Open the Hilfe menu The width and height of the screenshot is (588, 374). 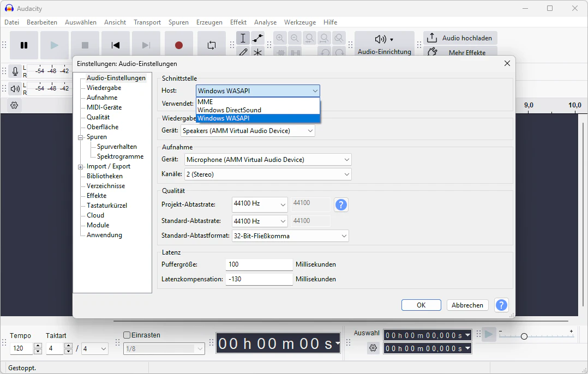point(331,22)
